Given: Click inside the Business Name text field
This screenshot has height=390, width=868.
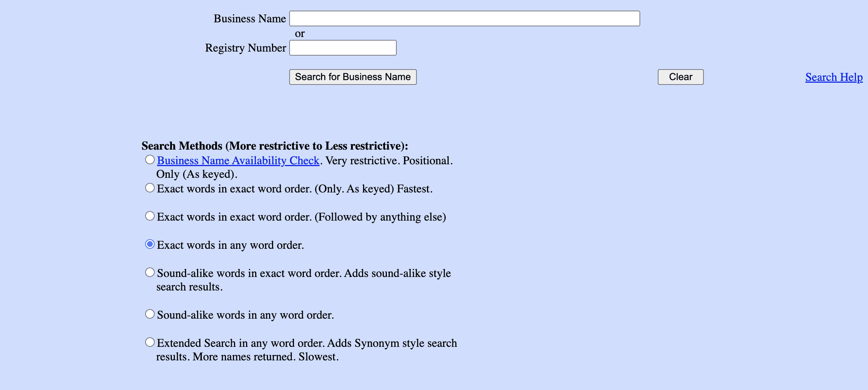Looking at the screenshot, I should point(464,18).
